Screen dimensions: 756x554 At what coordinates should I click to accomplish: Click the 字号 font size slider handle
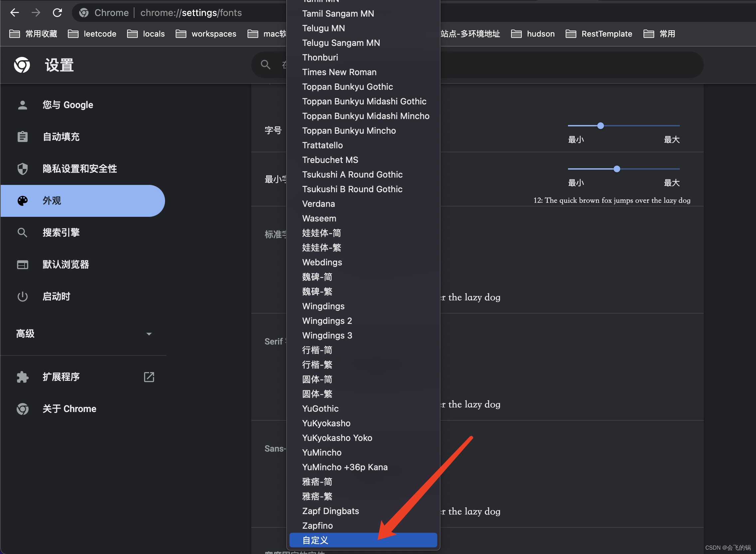point(600,126)
